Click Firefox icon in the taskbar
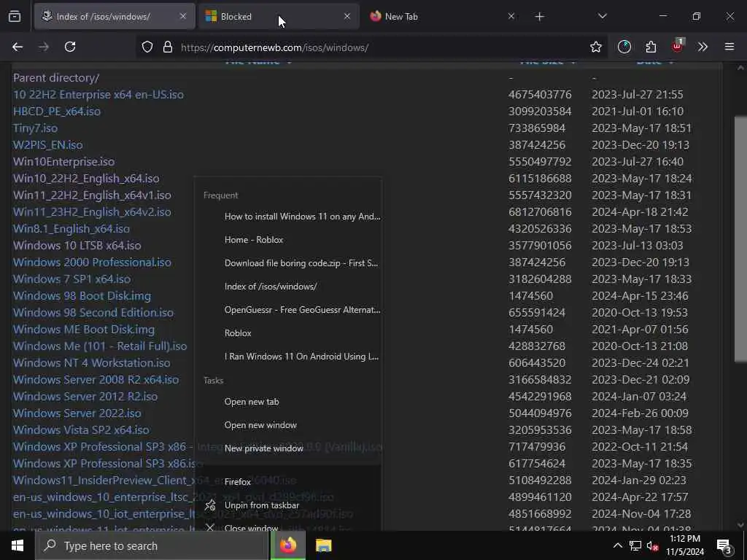Image resolution: width=747 pixels, height=560 pixels. pyautogui.click(x=287, y=545)
